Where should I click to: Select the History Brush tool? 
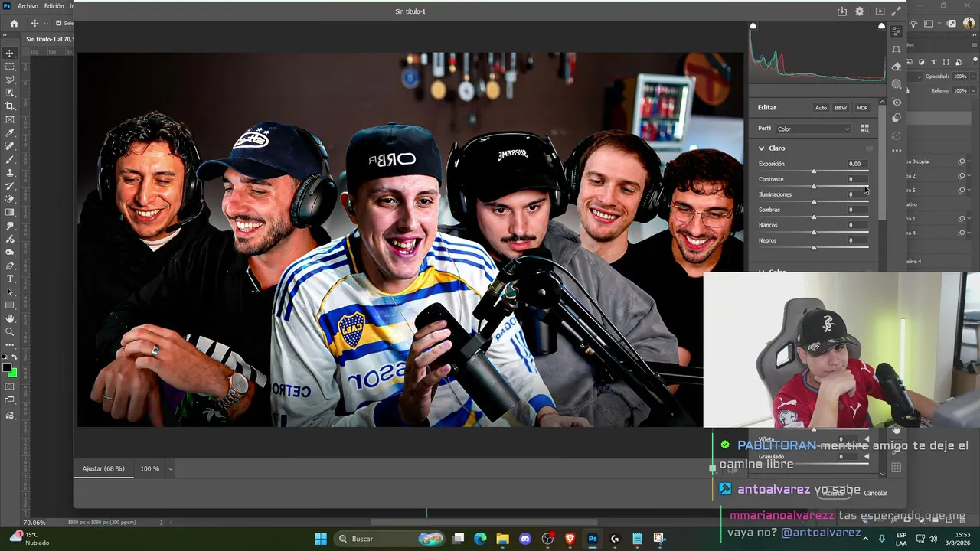click(10, 186)
